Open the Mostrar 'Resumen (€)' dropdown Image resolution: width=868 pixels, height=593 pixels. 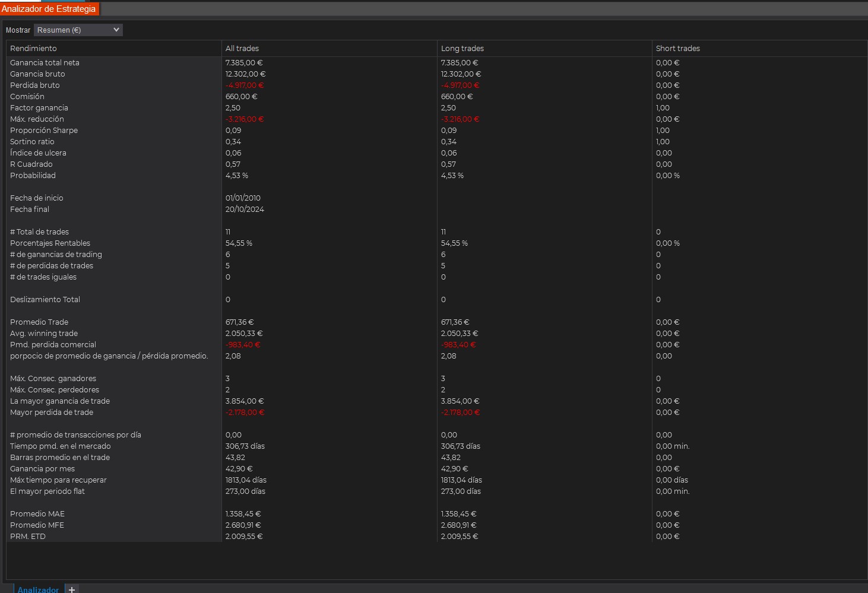click(x=78, y=30)
